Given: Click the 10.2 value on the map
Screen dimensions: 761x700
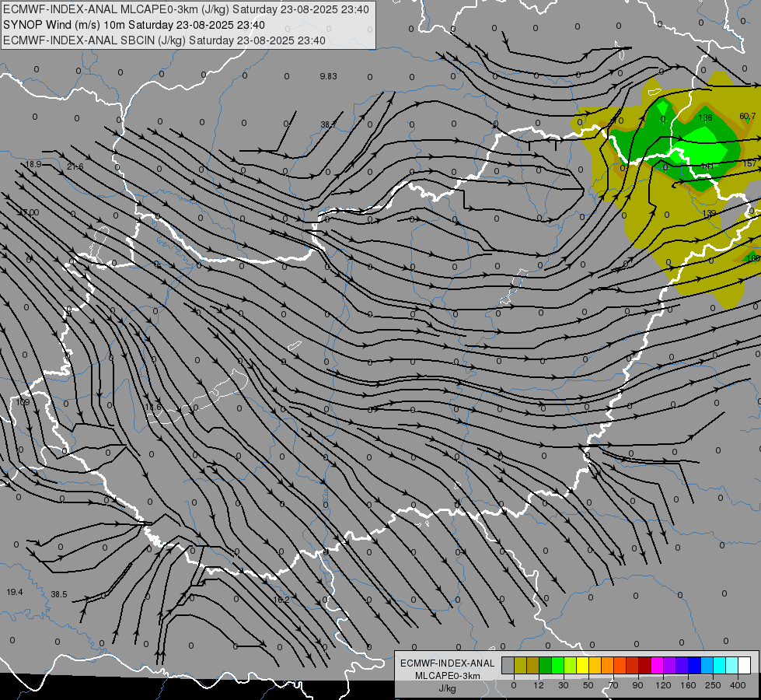Looking at the screenshot, I should [281, 600].
